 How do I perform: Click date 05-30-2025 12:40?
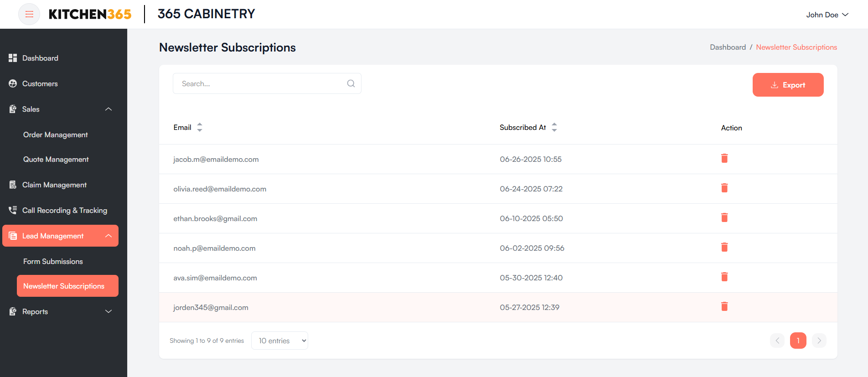531,278
